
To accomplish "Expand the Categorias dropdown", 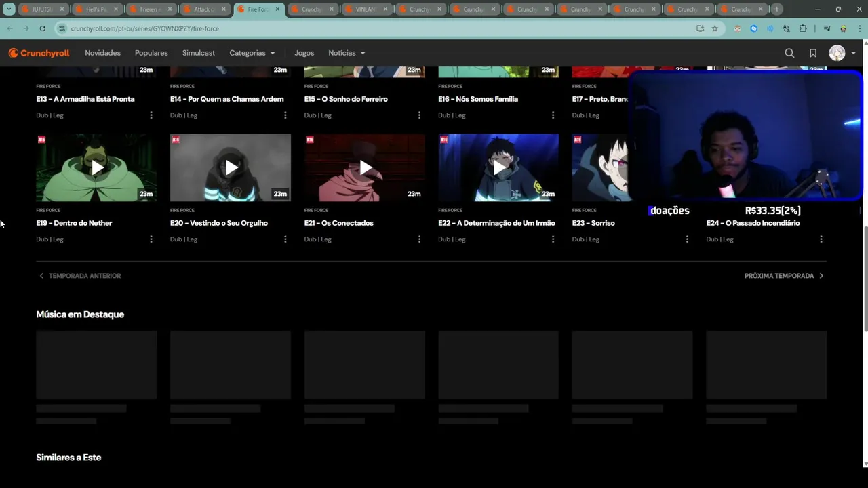I will (x=252, y=53).
